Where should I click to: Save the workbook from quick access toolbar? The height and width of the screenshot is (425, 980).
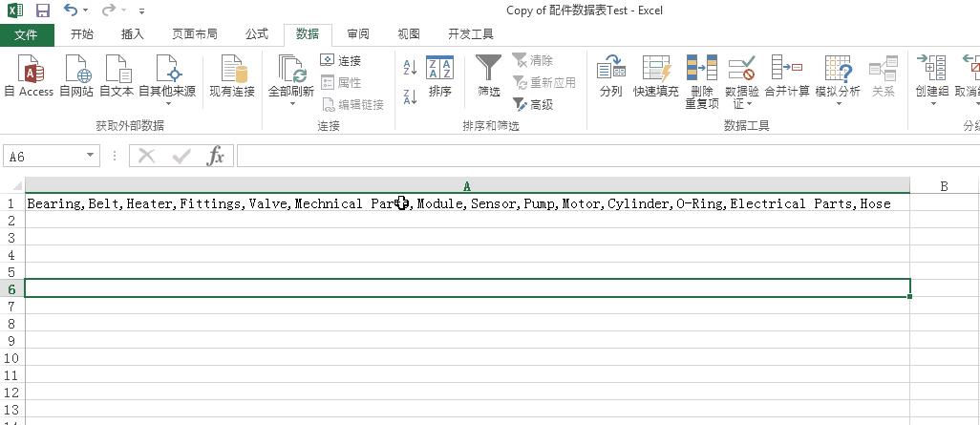tap(42, 11)
